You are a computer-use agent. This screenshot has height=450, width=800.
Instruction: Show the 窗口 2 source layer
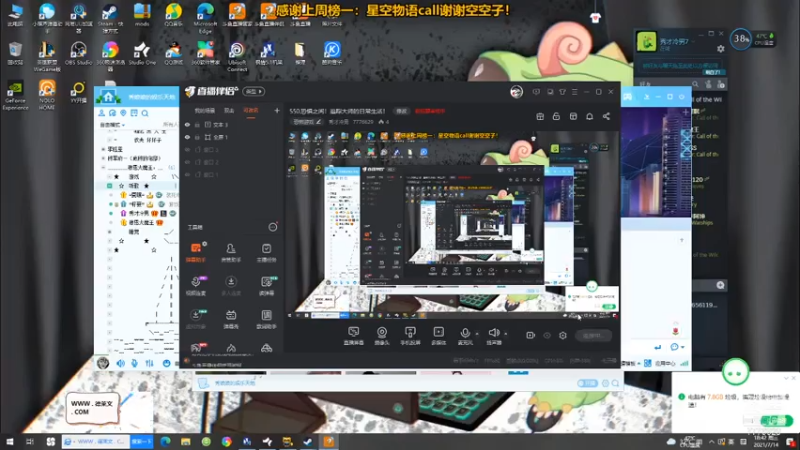(187, 162)
